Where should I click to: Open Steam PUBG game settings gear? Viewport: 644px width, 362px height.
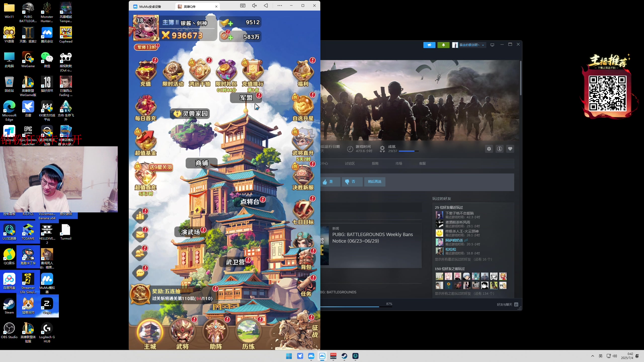coord(489,149)
